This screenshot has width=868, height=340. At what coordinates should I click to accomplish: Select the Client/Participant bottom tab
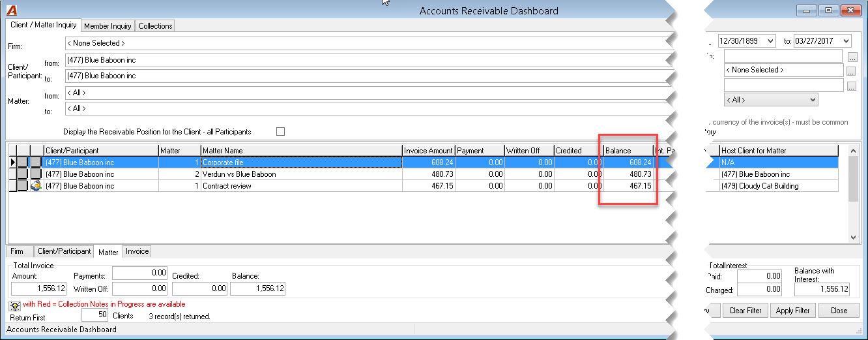point(65,251)
